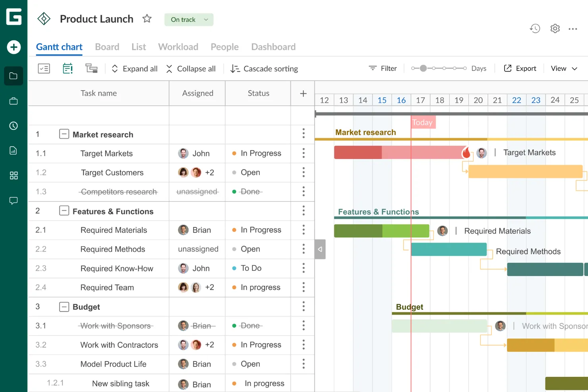Switch to the Workload tab
588x392 pixels.
click(x=178, y=47)
